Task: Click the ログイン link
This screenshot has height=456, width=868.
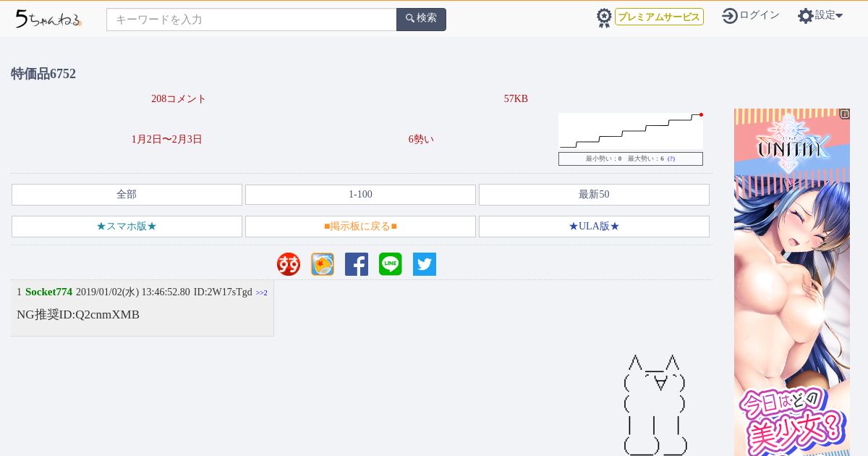Action: pos(759,15)
